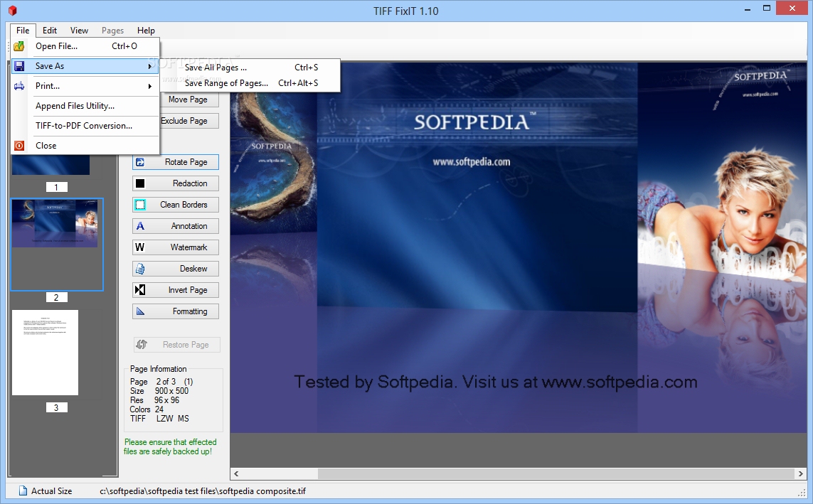Click the Size 900 x 500 page info

click(x=159, y=391)
